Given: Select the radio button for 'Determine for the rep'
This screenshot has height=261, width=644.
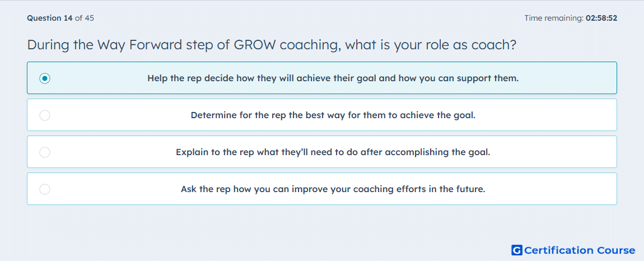Looking at the screenshot, I should 45,115.
